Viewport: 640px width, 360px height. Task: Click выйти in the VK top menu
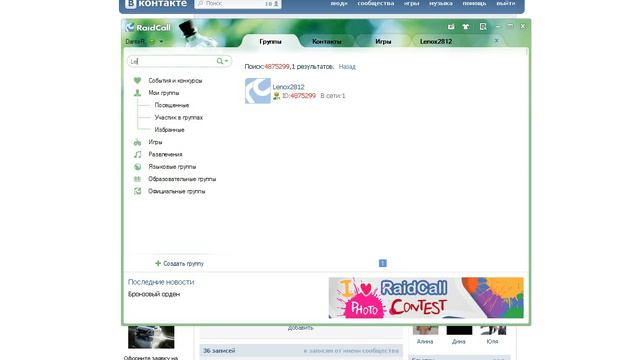506,3
